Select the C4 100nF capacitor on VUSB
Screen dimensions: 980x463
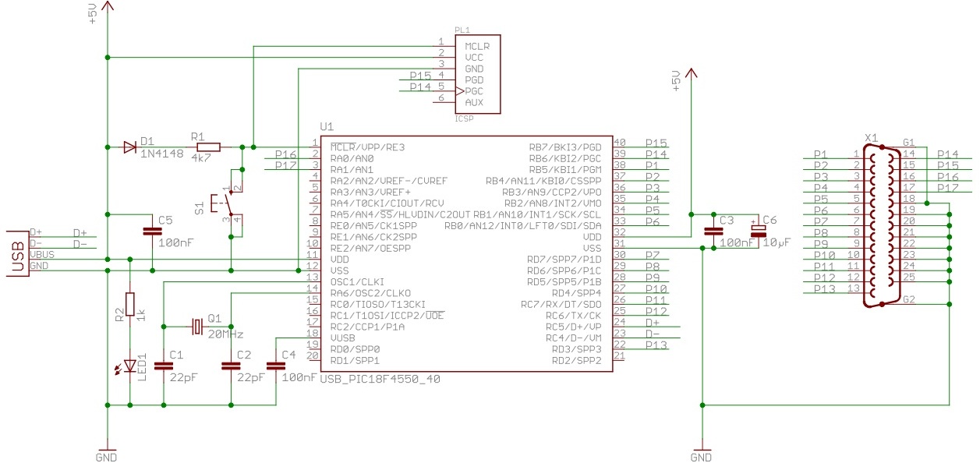pos(275,365)
